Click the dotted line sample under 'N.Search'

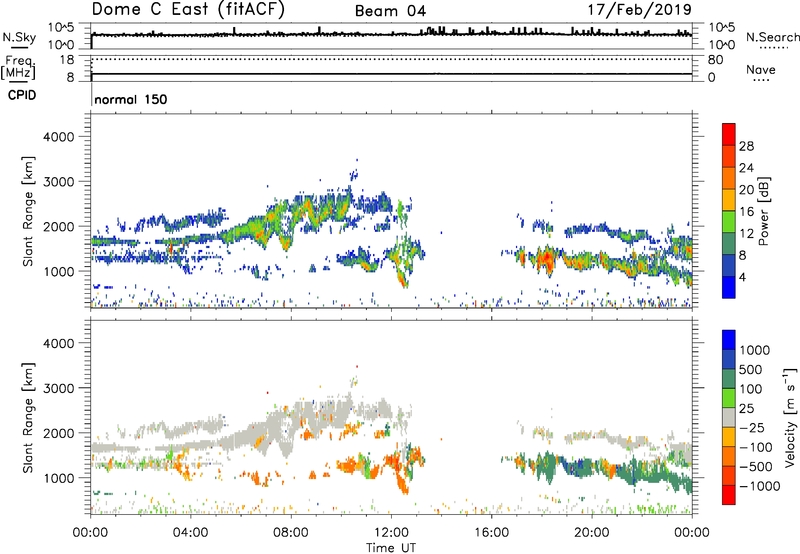(774, 48)
